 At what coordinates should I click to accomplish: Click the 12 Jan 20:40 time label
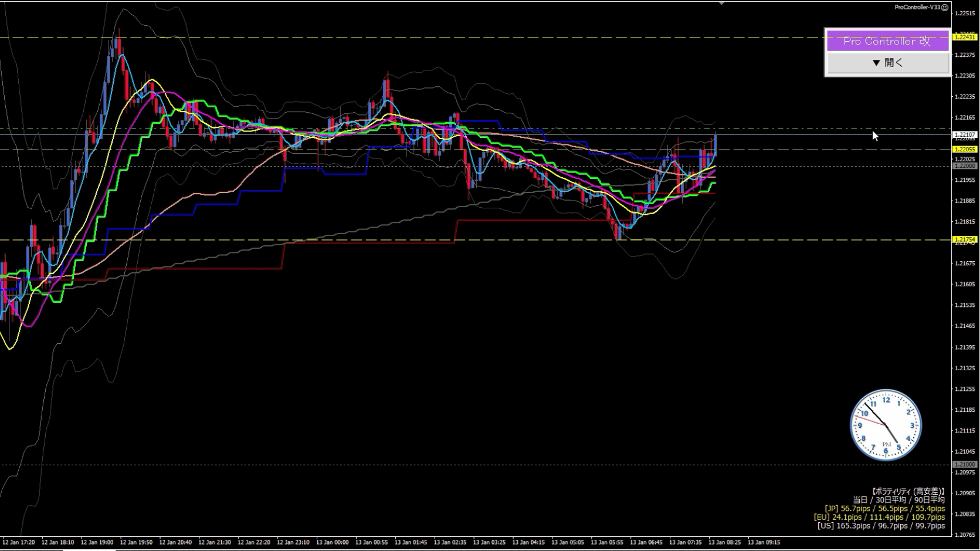tap(175, 542)
